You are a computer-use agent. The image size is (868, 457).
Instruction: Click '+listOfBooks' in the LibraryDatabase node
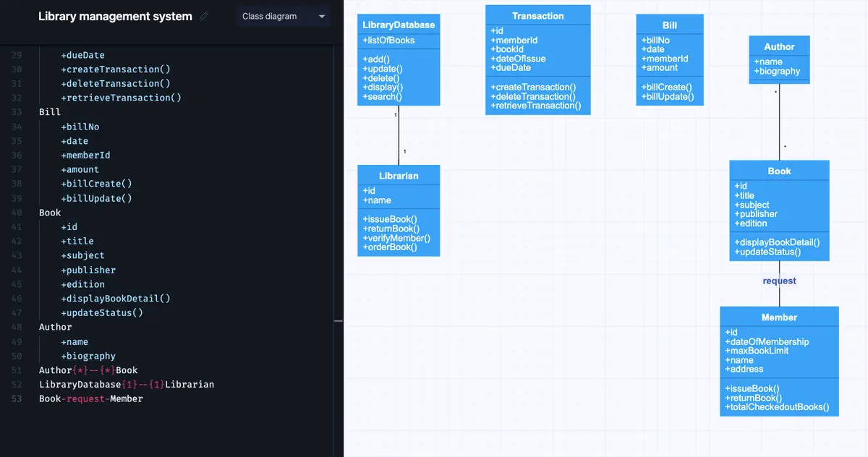388,40
